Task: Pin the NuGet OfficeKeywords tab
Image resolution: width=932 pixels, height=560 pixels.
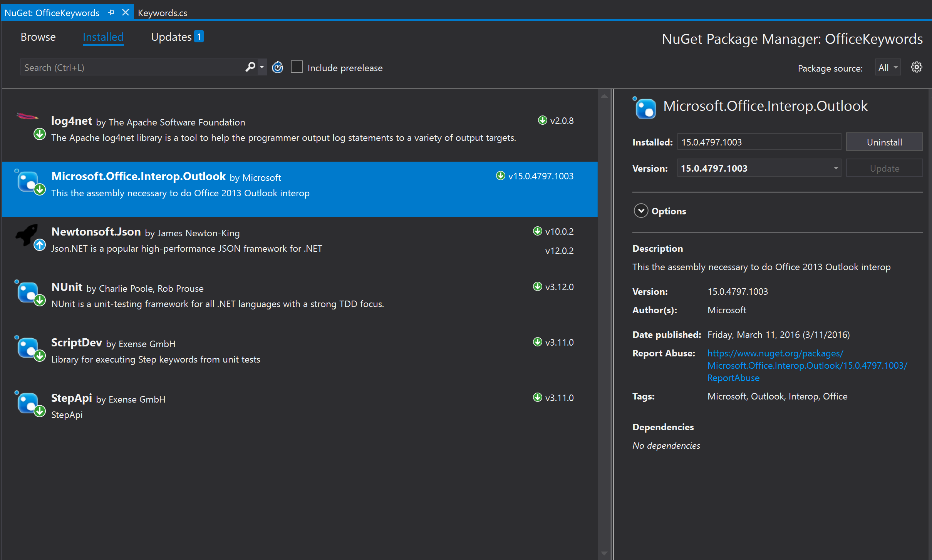Action: point(111,13)
